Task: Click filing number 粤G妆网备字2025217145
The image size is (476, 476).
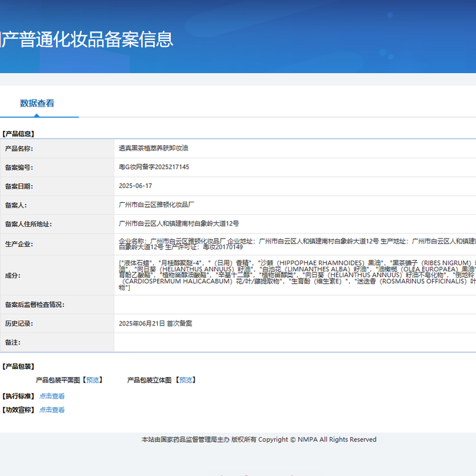Action: (154, 167)
